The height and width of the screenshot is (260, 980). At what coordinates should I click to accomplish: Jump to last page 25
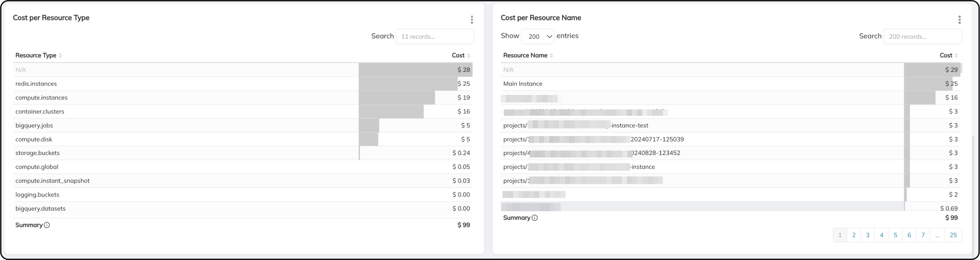coord(953,235)
